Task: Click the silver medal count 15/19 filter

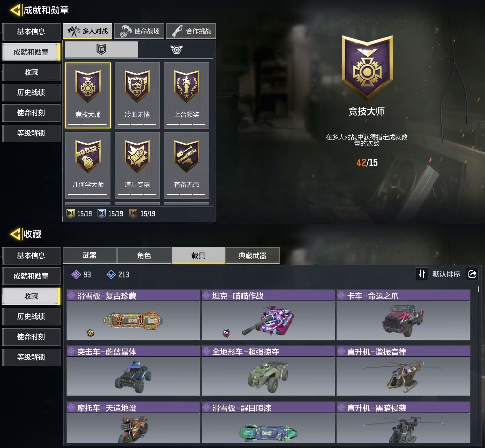Action: (110, 214)
